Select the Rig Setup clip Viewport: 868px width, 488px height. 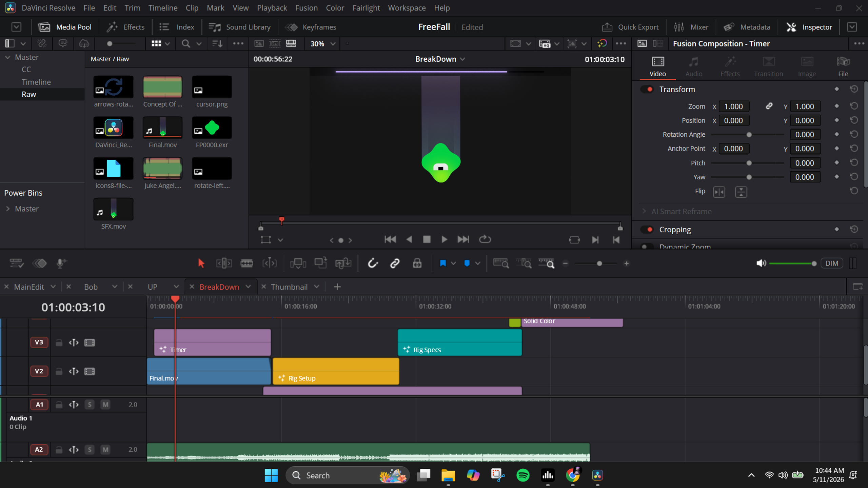336,371
